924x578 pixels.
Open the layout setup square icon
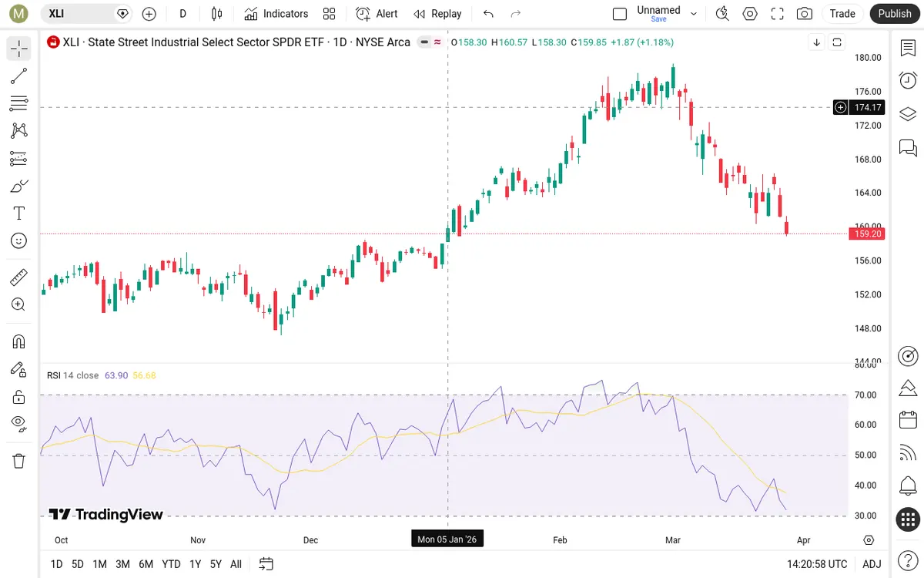(620, 14)
